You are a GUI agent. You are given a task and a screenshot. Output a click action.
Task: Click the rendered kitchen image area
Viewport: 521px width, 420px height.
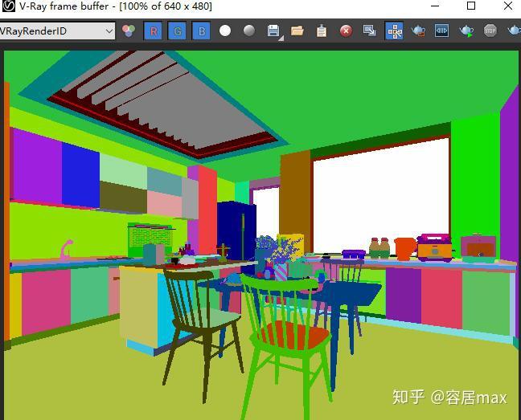pos(261,234)
